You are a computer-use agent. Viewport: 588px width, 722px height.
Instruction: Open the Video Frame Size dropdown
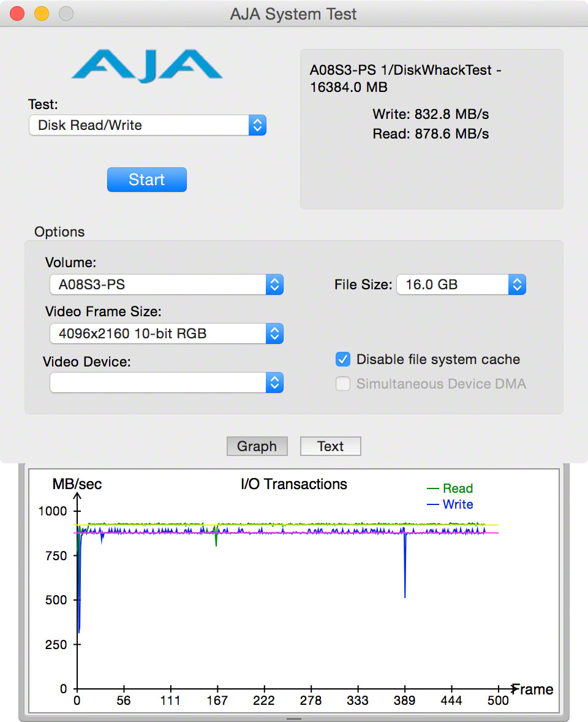tap(166, 333)
